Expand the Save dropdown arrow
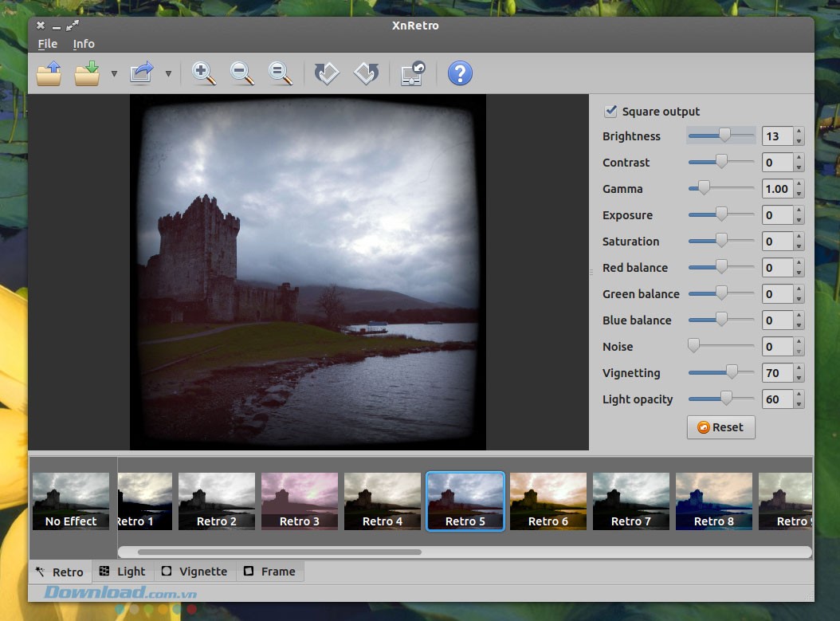 (x=114, y=74)
